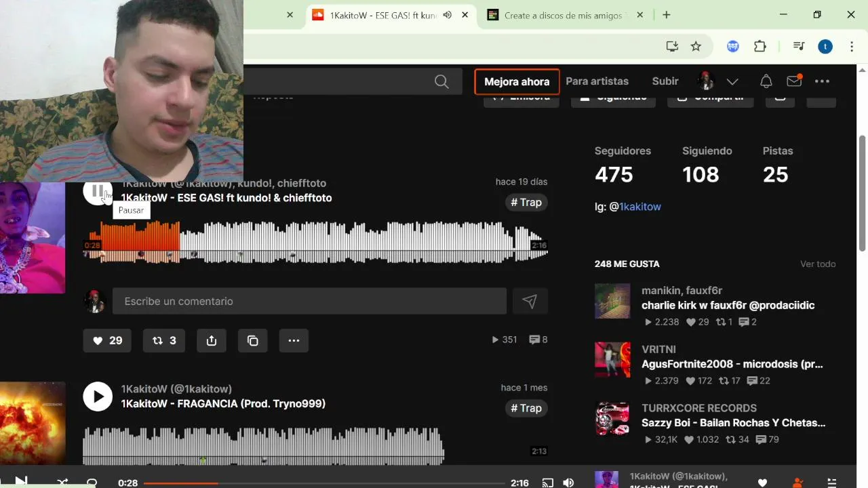The width and height of the screenshot is (868, 488).
Task: Open the microdosis track thumbnail
Action: 612,359
